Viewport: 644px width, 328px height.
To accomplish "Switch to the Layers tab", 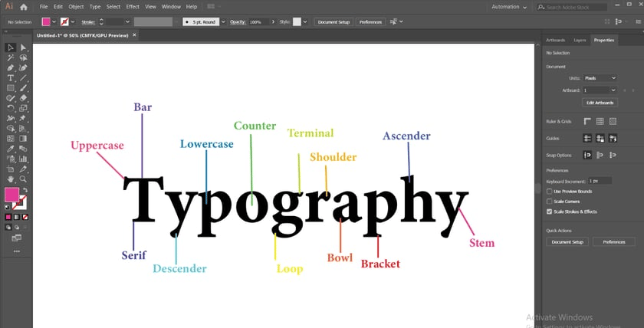I will [x=580, y=40].
